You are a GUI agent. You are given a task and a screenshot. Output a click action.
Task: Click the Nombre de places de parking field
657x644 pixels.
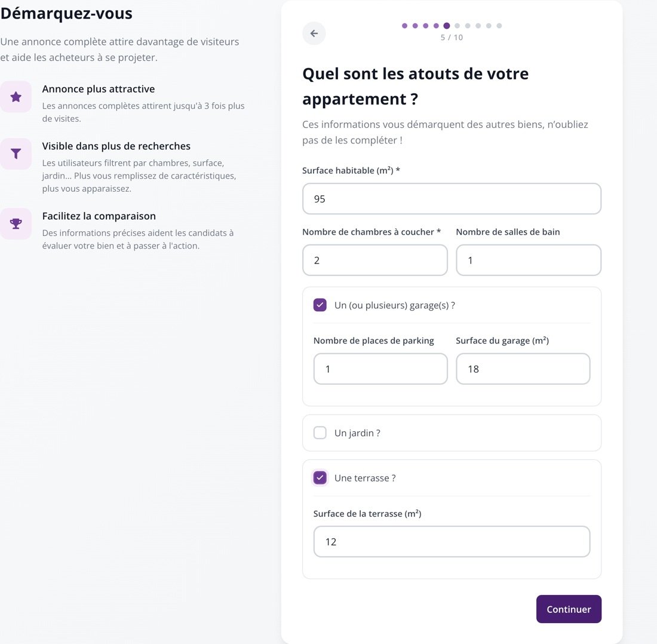[380, 369]
